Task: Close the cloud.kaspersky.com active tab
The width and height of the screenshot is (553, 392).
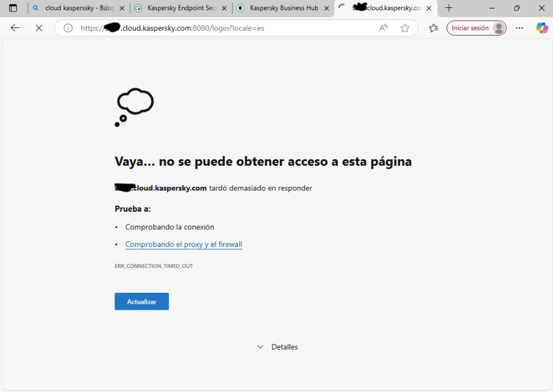Action: pos(429,8)
